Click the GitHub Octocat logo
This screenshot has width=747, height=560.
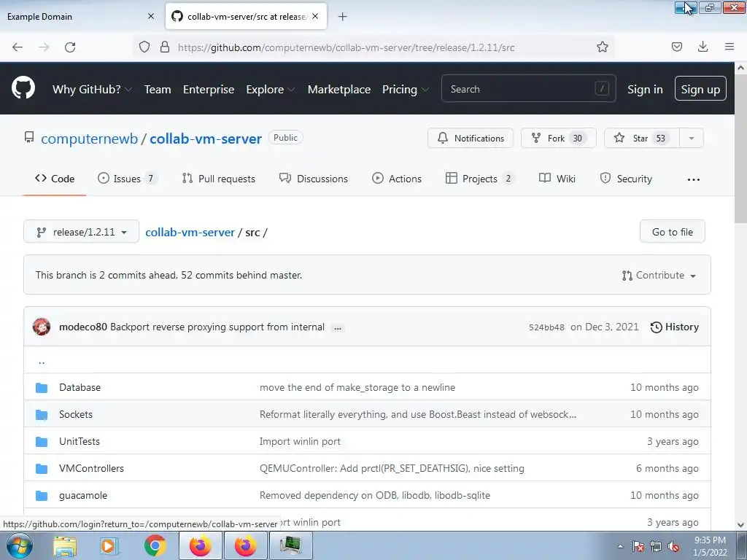(23, 87)
